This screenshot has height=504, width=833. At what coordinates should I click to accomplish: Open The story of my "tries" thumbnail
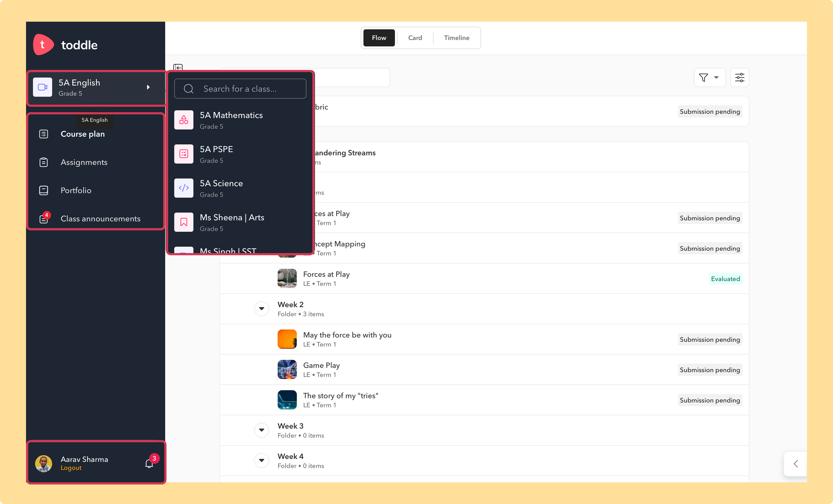point(287,400)
